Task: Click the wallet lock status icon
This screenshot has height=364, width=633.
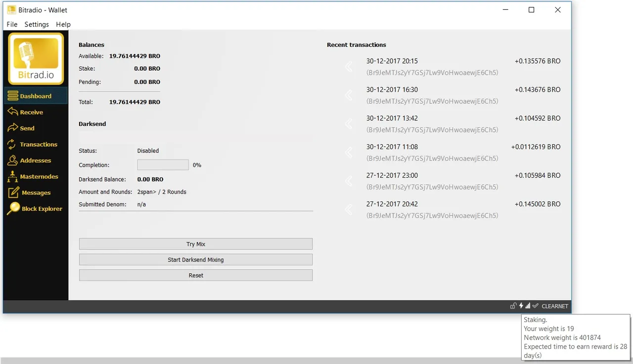Action: [x=513, y=306]
